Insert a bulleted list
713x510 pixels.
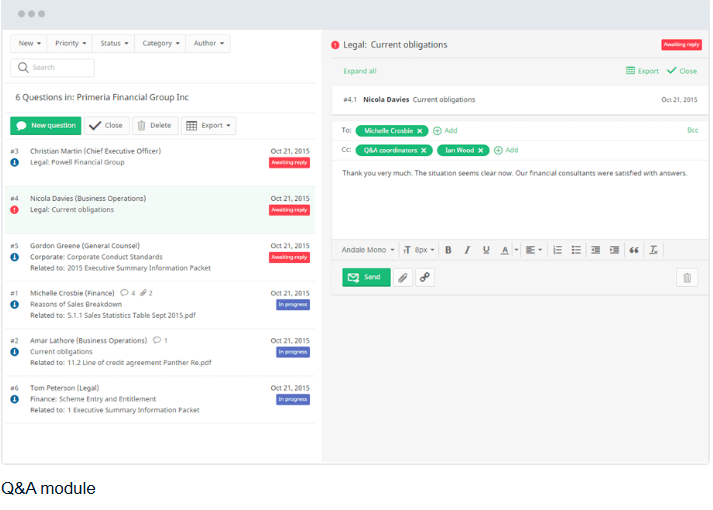576,250
